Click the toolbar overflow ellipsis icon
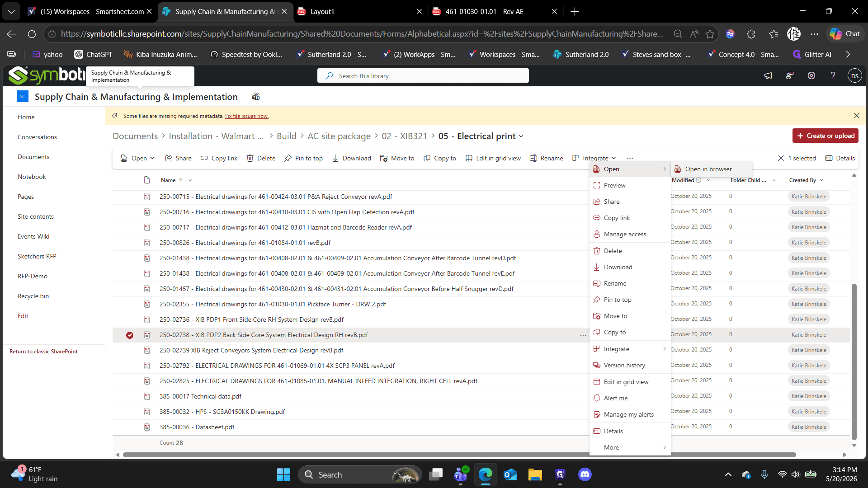Image resolution: width=868 pixels, height=488 pixels. click(630, 158)
